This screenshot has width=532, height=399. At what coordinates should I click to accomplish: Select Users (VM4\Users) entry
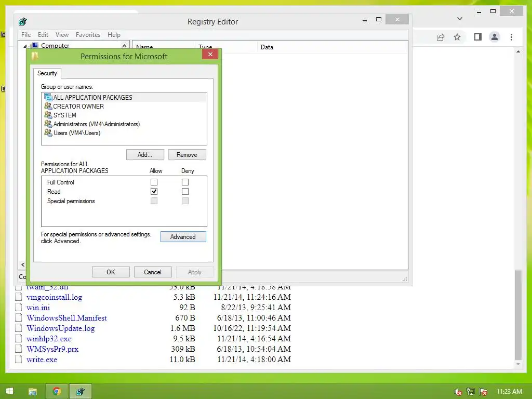click(125, 132)
